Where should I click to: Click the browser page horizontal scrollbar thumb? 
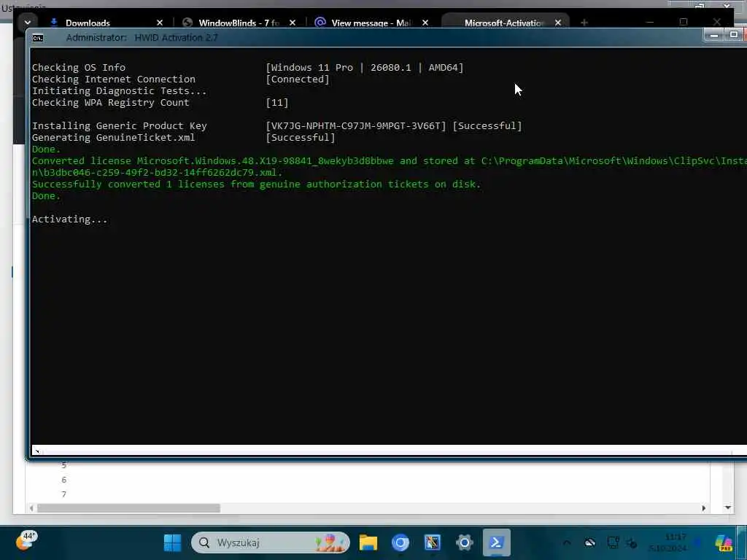(x=128, y=508)
